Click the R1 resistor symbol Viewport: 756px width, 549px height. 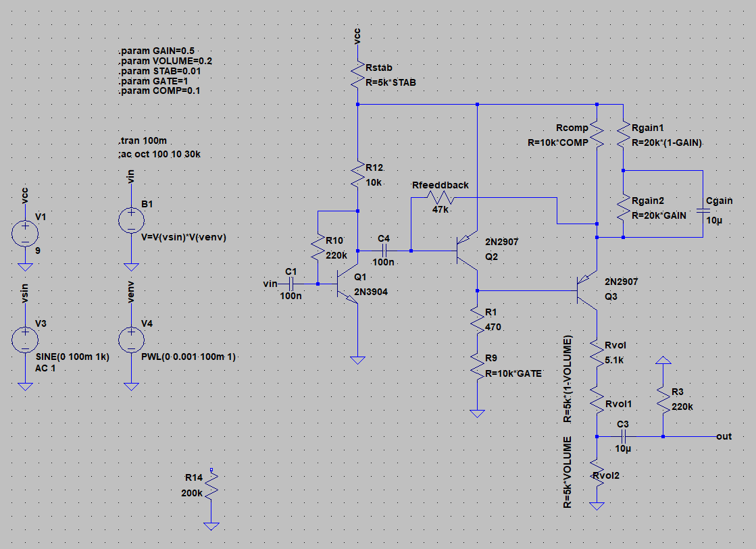click(x=478, y=319)
